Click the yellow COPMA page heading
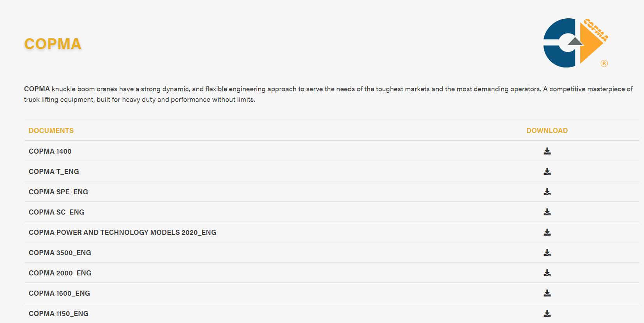 (53, 44)
